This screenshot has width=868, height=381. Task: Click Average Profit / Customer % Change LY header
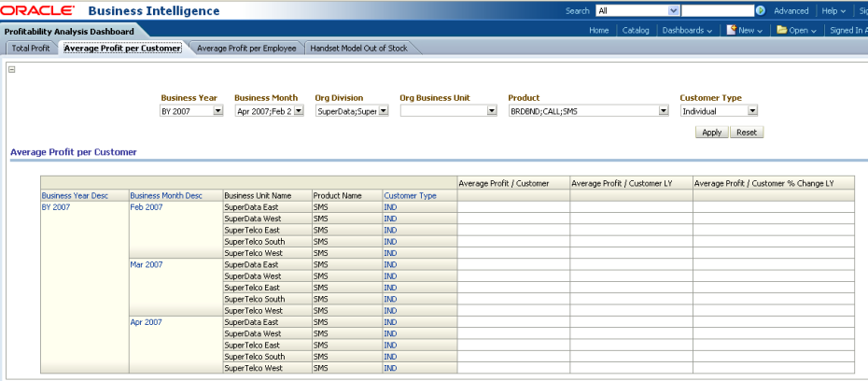tap(763, 183)
